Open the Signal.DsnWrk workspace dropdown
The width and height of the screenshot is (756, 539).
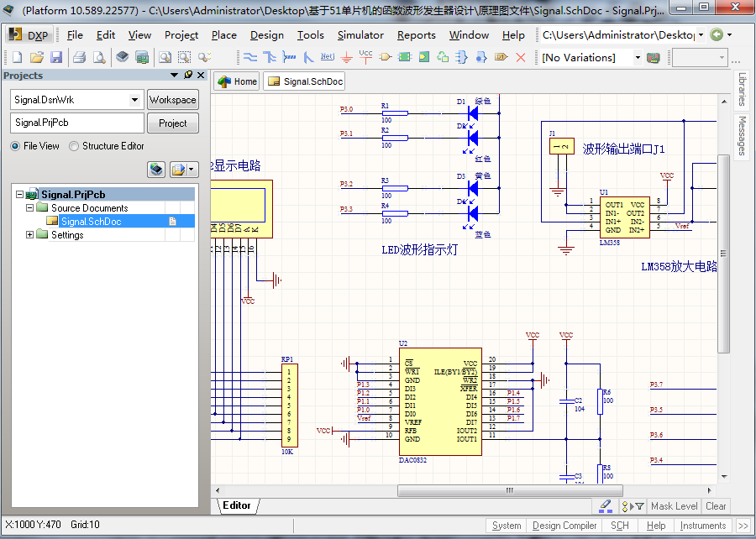click(x=135, y=100)
